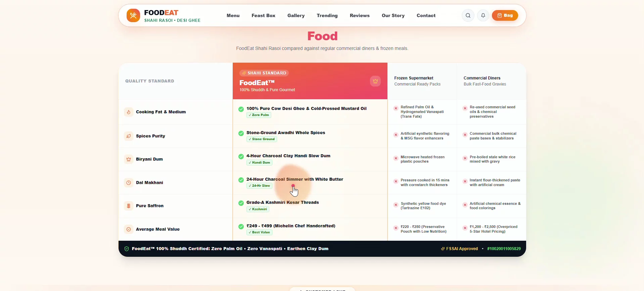Click red cross beside Re-used commercial seed oils

coord(465,108)
